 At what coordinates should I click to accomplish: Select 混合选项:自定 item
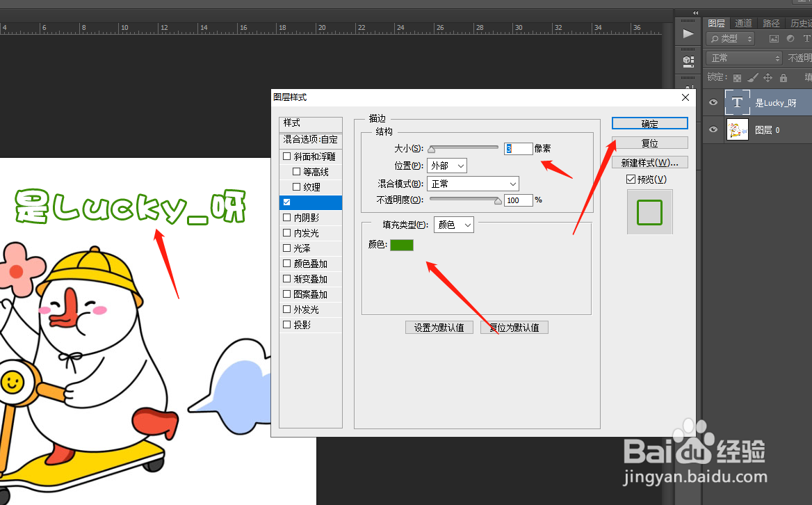[x=311, y=140]
